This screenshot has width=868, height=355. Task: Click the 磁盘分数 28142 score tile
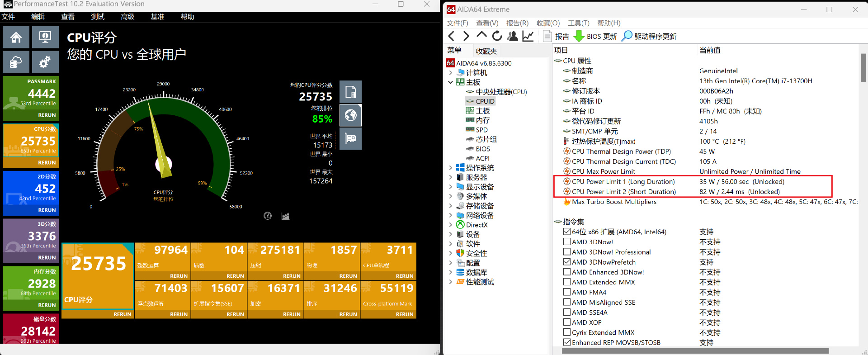pos(31,329)
